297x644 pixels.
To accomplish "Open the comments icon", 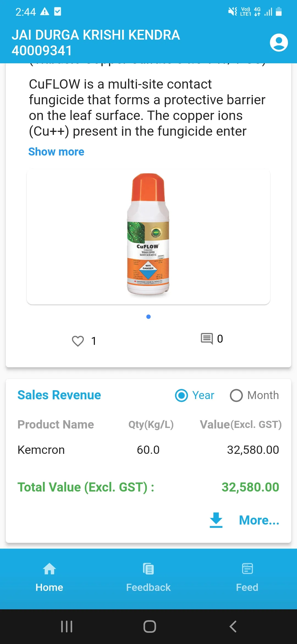I will pos(207,339).
